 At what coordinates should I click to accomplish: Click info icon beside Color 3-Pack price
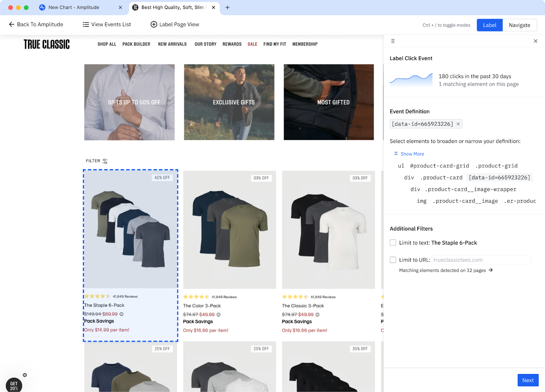point(219,315)
